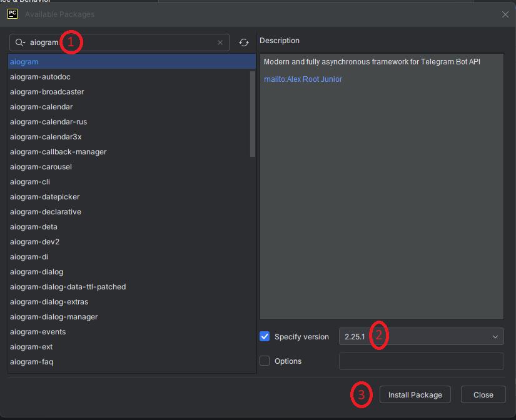Click the reload packages list icon
The image size is (516, 420).
coord(244,42)
